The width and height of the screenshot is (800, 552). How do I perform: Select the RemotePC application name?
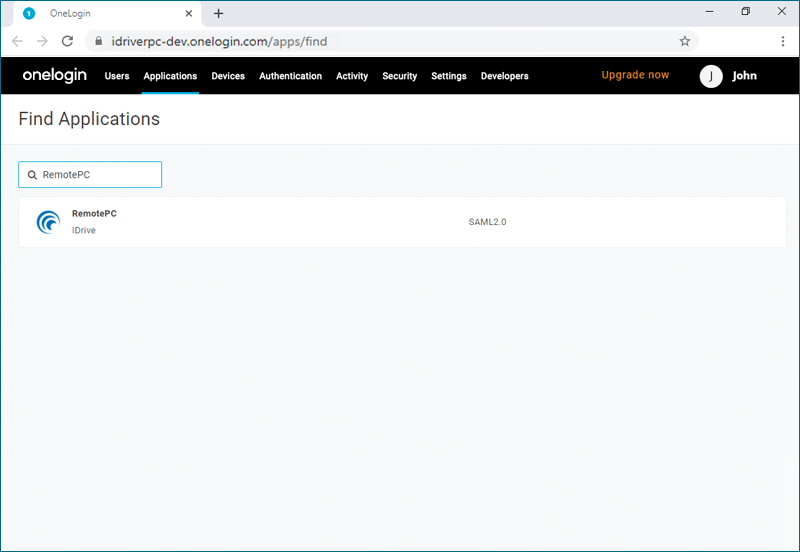[94, 214]
